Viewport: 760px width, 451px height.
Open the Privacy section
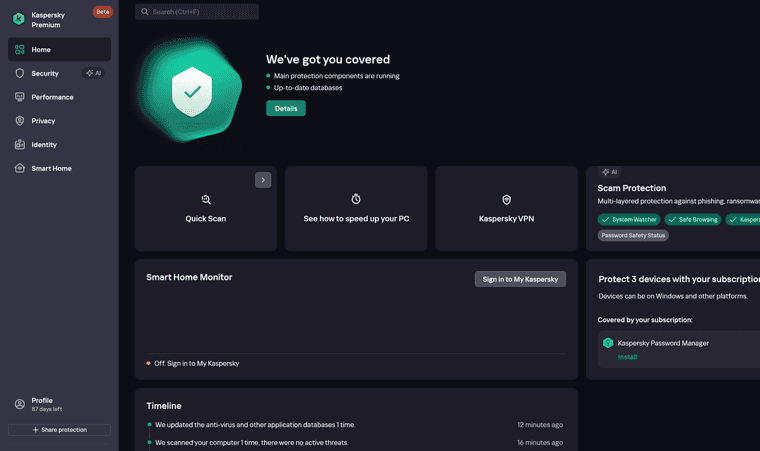(59, 121)
